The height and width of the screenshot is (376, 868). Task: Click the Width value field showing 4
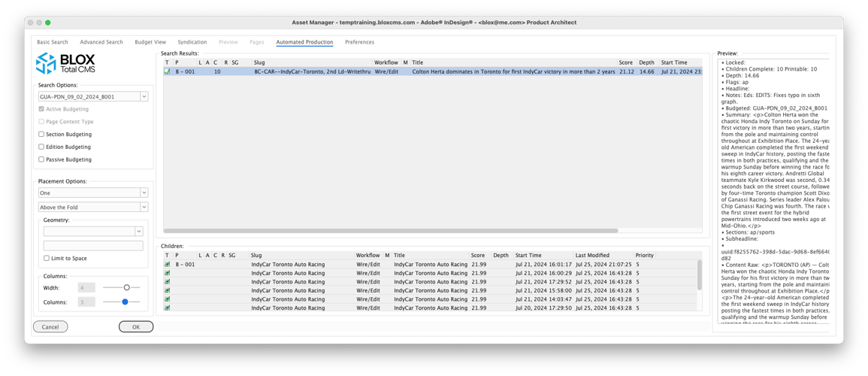pyautogui.click(x=87, y=287)
